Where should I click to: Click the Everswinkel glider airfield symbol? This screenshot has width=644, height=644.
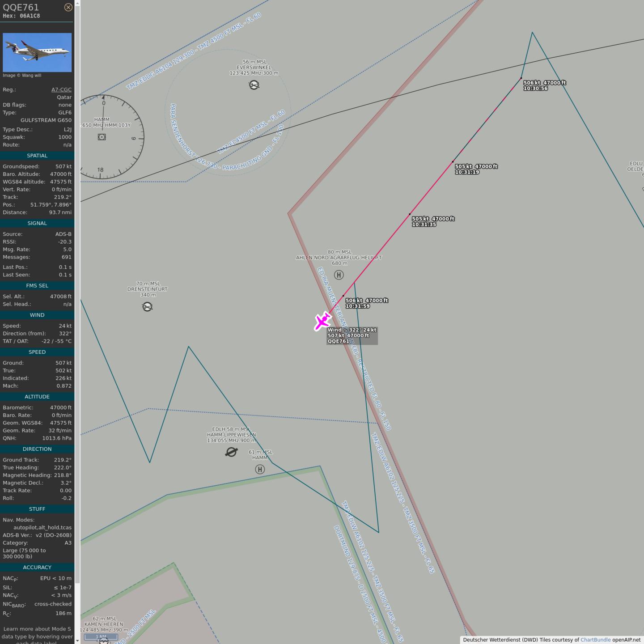pyautogui.click(x=254, y=85)
